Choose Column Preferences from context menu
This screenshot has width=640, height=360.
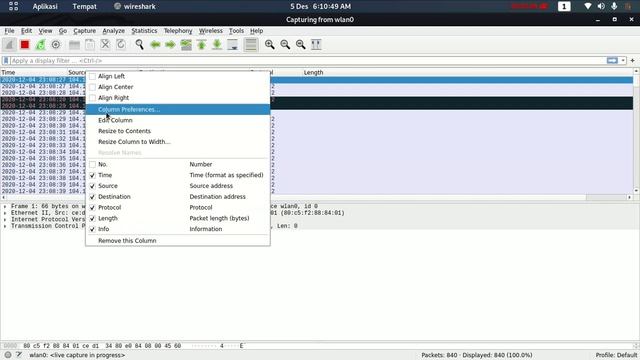178,109
